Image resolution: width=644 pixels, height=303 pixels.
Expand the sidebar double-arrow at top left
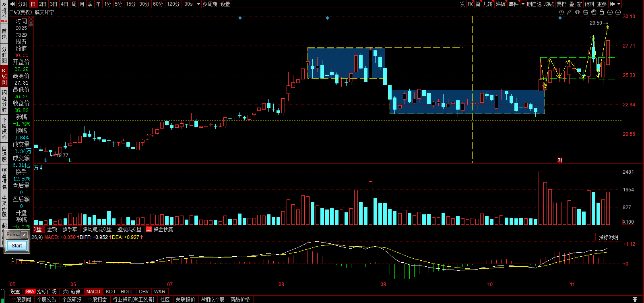point(4,3)
